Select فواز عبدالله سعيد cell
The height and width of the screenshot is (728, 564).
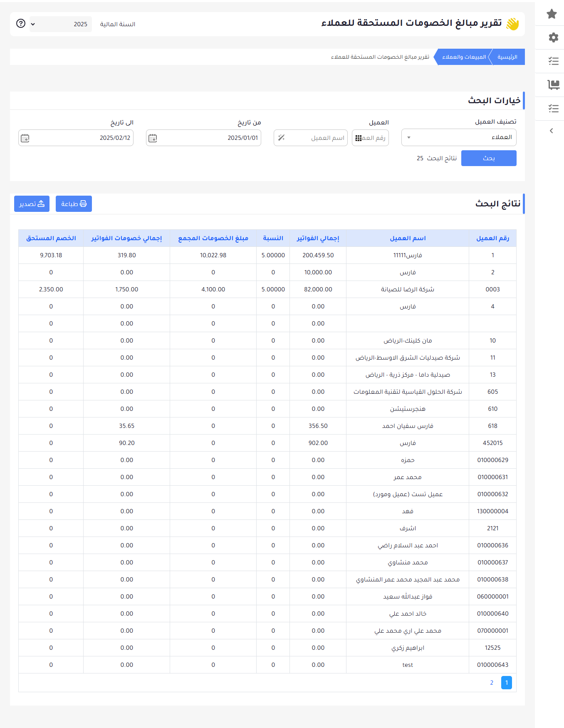pyautogui.click(x=408, y=596)
